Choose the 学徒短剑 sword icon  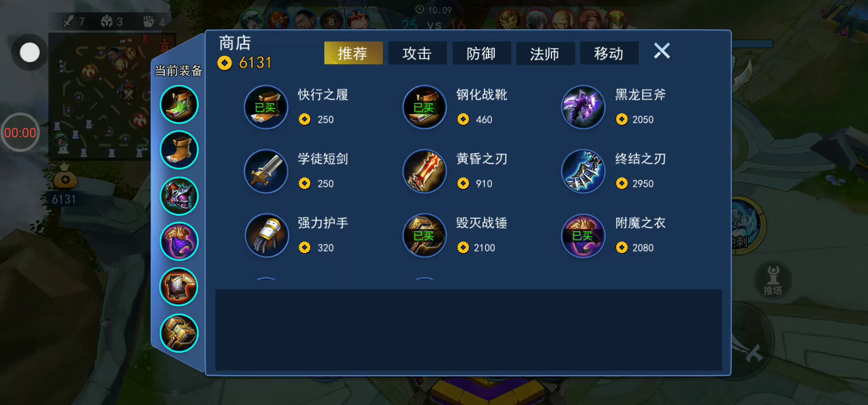point(266,171)
